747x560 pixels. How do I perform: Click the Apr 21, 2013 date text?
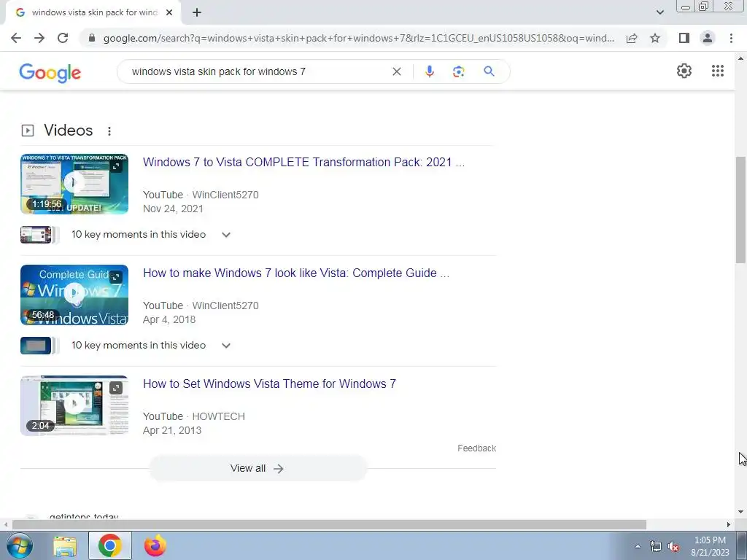[172, 430]
